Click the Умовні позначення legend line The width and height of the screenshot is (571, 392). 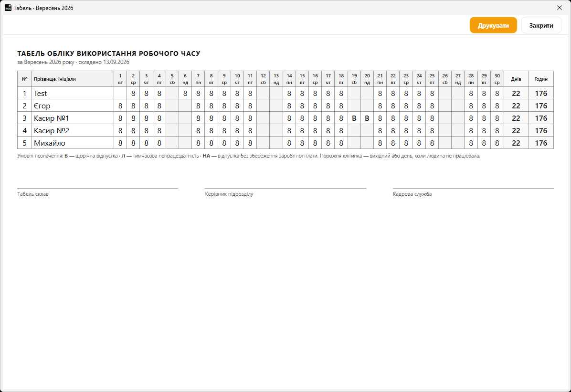(x=248, y=156)
